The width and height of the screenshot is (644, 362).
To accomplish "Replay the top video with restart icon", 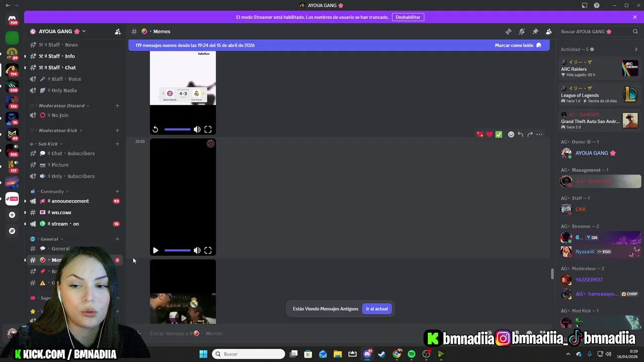I will [x=155, y=129].
